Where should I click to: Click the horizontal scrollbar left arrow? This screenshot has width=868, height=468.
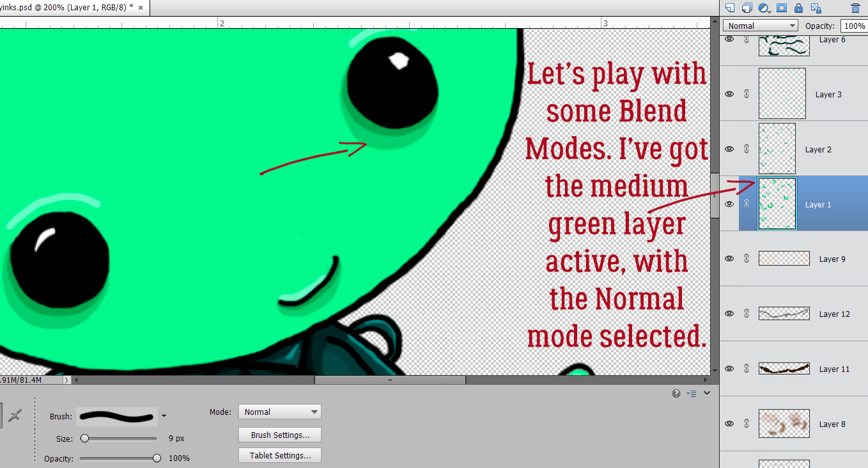[76, 380]
